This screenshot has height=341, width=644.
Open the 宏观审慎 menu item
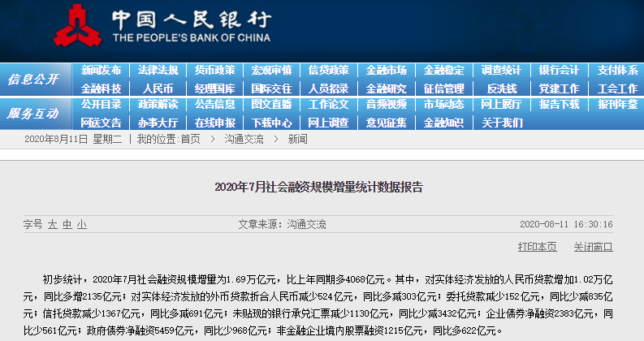(271, 71)
